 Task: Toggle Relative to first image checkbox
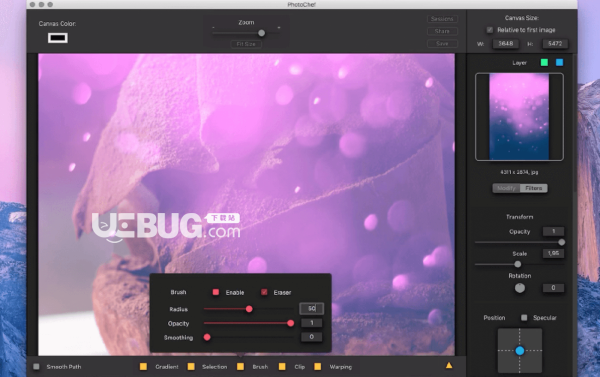point(489,30)
